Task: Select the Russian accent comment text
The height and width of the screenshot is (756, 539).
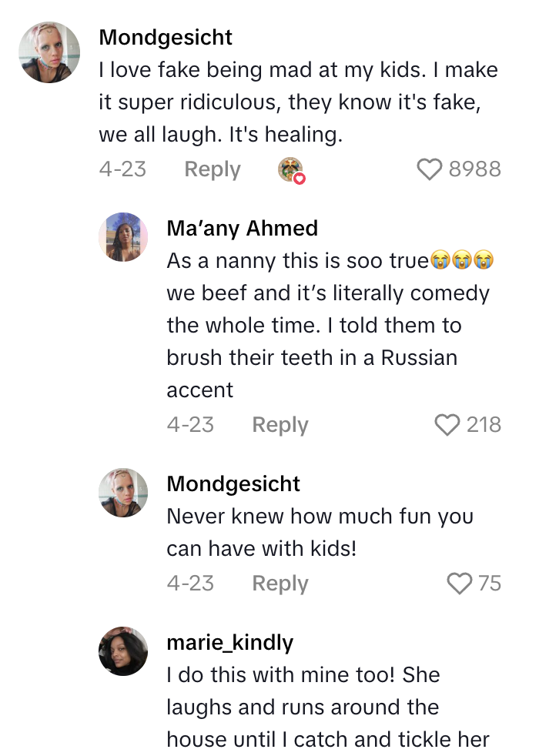Action: tap(327, 326)
